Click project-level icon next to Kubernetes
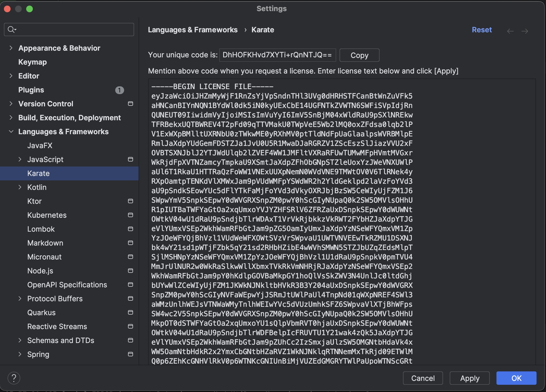The image size is (546, 392). point(130,215)
